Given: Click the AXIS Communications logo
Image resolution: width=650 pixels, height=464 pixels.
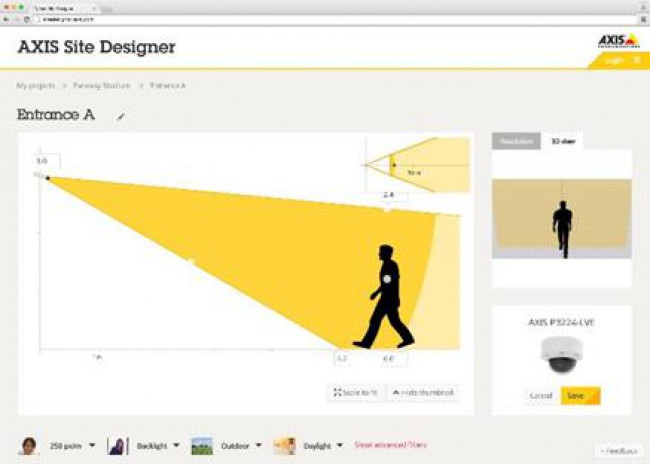Looking at the screenshot, I should pyautogui.click(x=617, y=41).
